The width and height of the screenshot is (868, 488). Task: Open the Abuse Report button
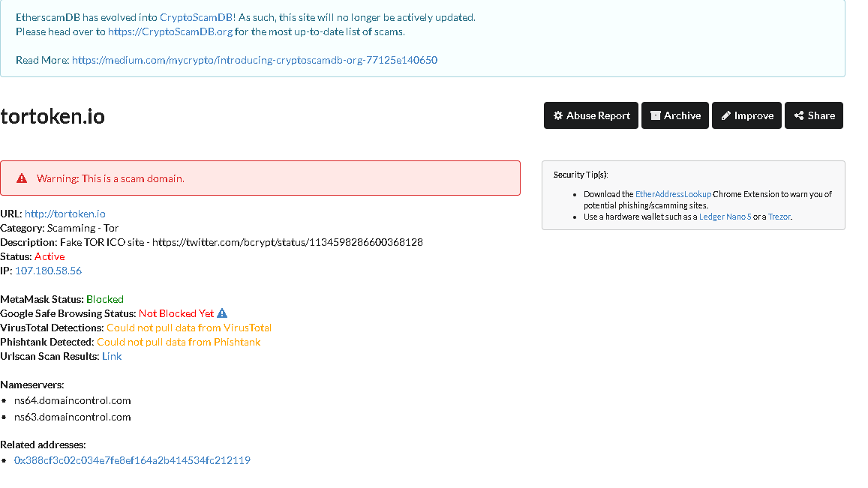(x=590, y=115)
